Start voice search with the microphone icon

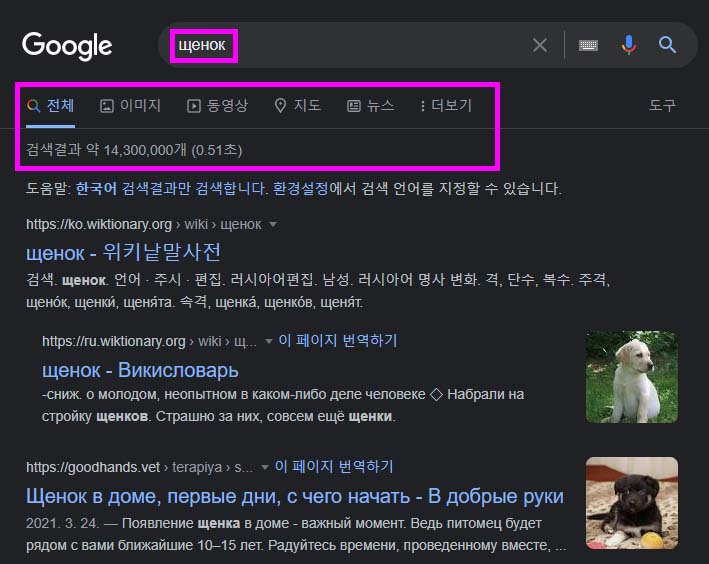tap(629, 45)
